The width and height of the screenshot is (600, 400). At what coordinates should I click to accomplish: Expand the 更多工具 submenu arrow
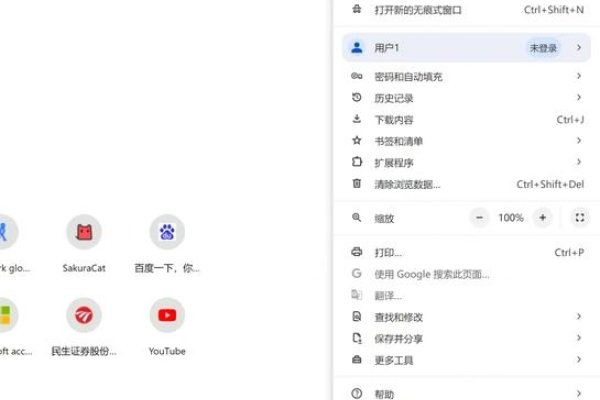[579, 359]
